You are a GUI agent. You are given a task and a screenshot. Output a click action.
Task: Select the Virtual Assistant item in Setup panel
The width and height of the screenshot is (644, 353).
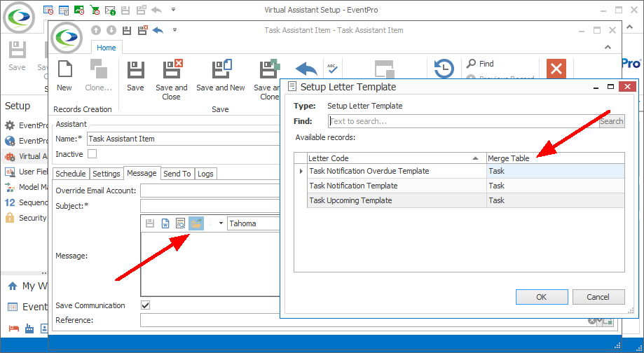tap(25, 156)
